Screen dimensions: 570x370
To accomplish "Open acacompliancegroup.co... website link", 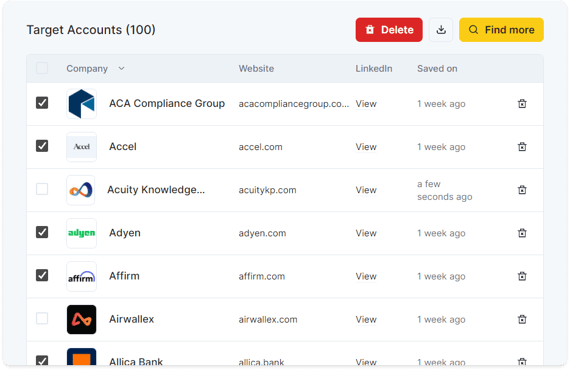I will coord(294,104).
